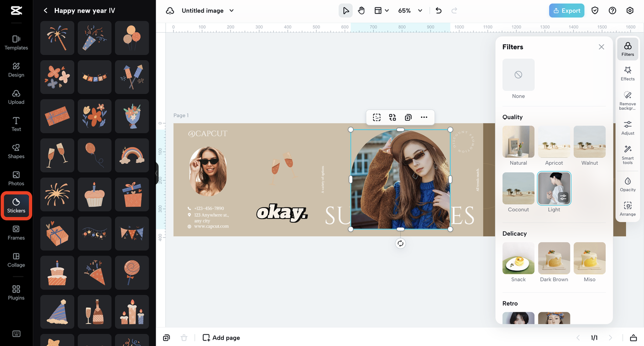This screenshot has height=346, width=644.
Task: Open the Templates panel
Action: [16, 42]
